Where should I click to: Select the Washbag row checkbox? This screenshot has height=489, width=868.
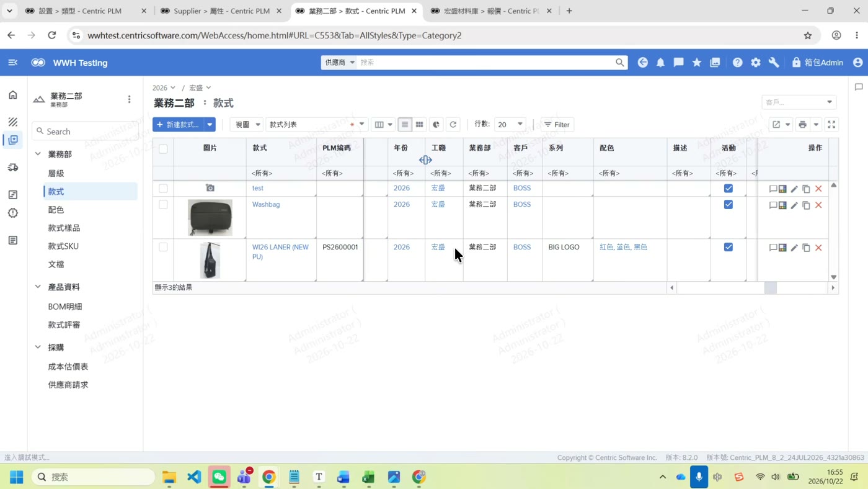(163, 205)
